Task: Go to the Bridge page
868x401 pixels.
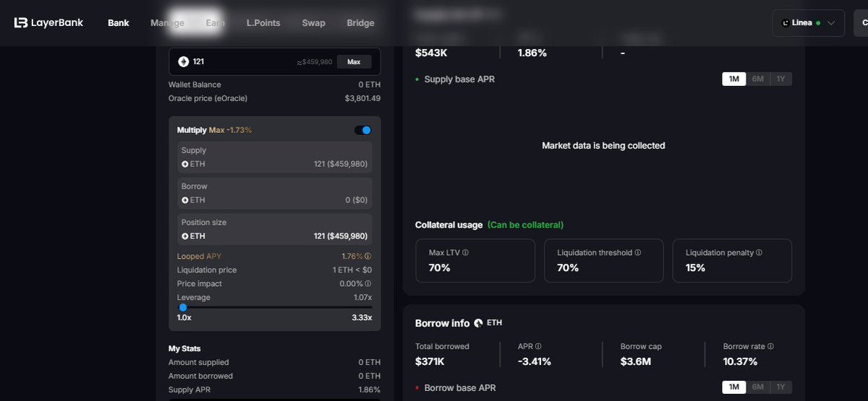Action: point(360,23)
